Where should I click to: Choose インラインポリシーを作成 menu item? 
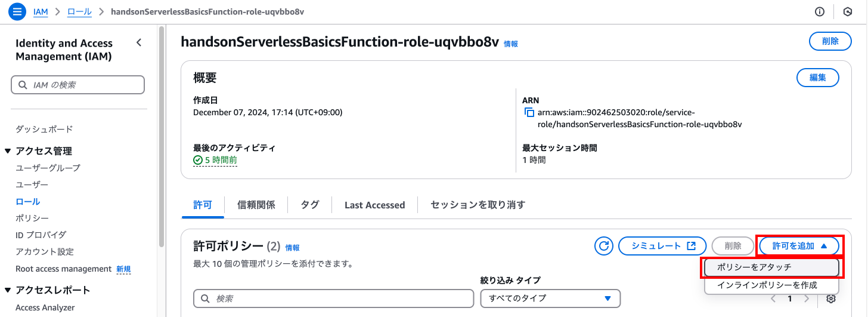771,285
